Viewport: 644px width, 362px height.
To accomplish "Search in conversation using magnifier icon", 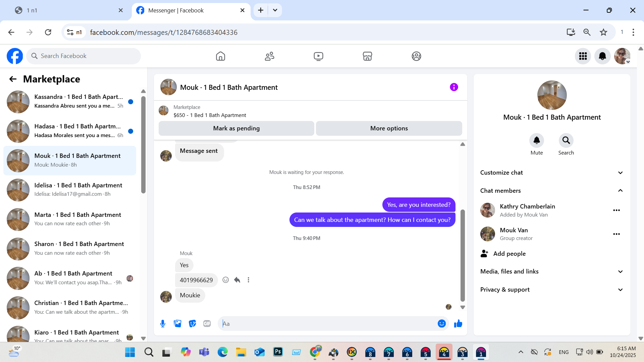I will point(566,140).
